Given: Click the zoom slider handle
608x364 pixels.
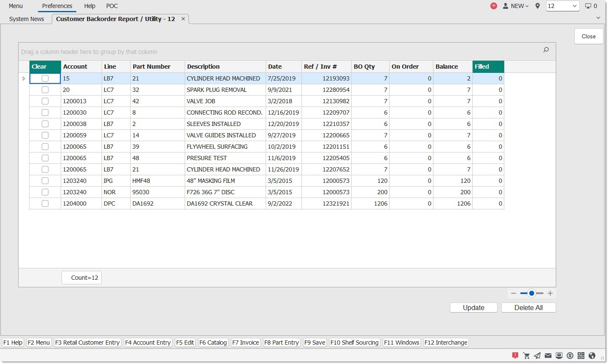Looking at the screenshot, I should [x=532, y=293].
